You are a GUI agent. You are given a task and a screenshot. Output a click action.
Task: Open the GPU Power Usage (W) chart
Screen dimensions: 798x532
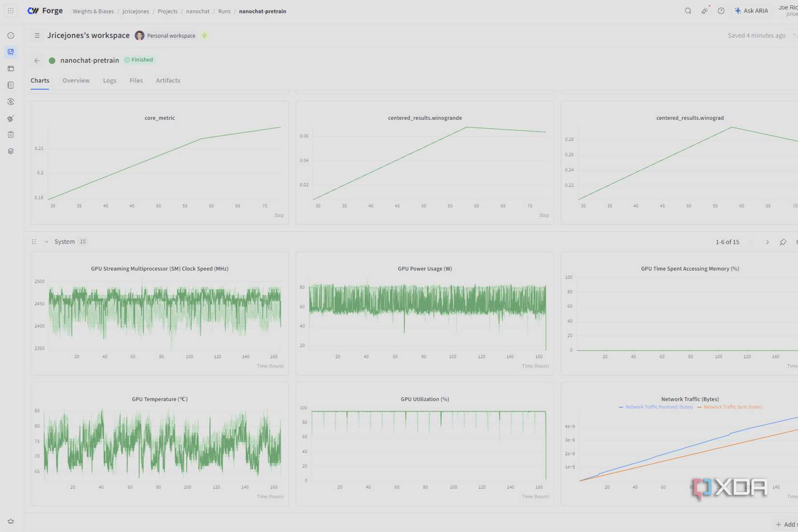(x=425, y=313)
